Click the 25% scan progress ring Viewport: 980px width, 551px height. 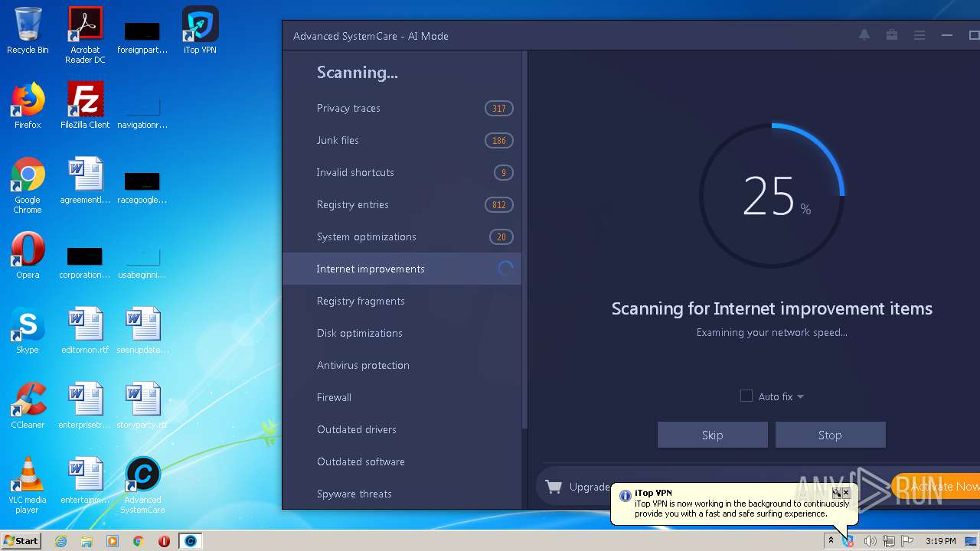(772, 196)
